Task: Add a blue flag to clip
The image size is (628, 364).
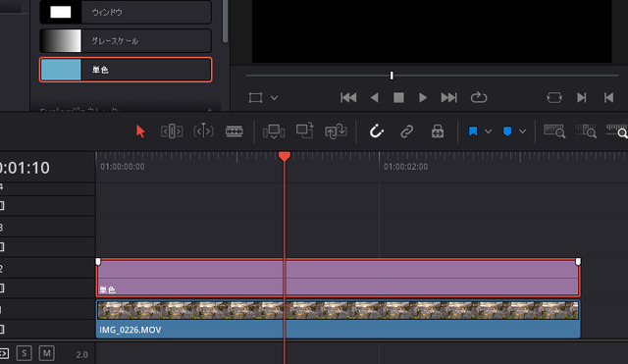Action: [x=473, y=130]
